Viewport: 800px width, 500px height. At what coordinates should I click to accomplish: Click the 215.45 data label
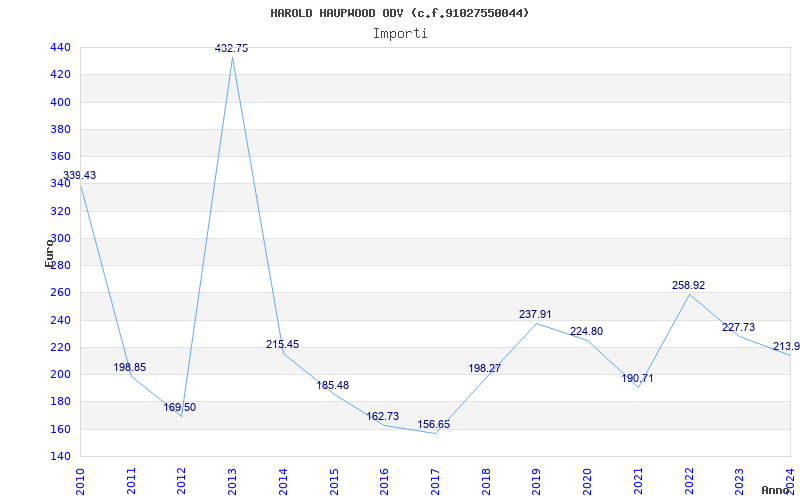[283, 344]
